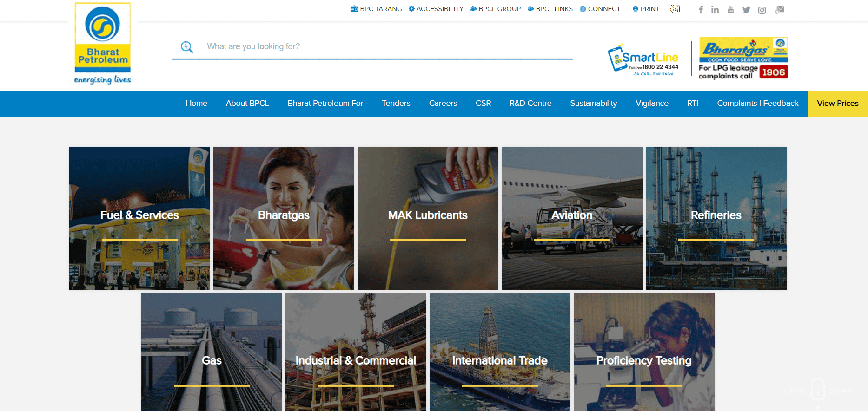Open CSR menu item
Image resolution: width=868 pixels, height=411 pixels.
[484, 103]
